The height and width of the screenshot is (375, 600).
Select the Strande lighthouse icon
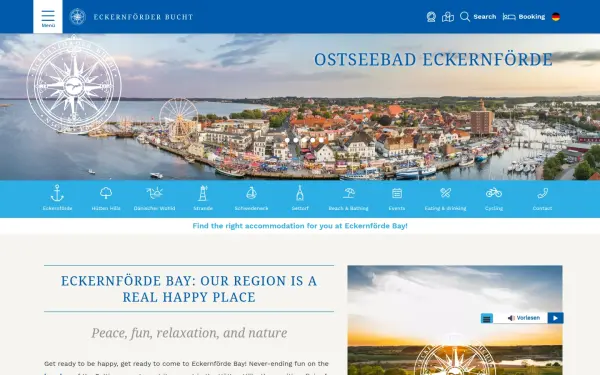203,193
